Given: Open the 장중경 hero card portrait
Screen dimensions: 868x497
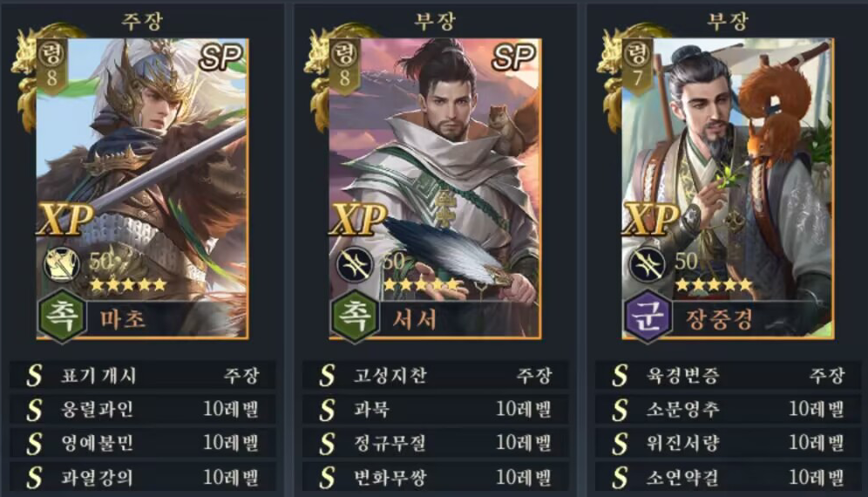Looking at the screenshot, I should pos(728,188).
